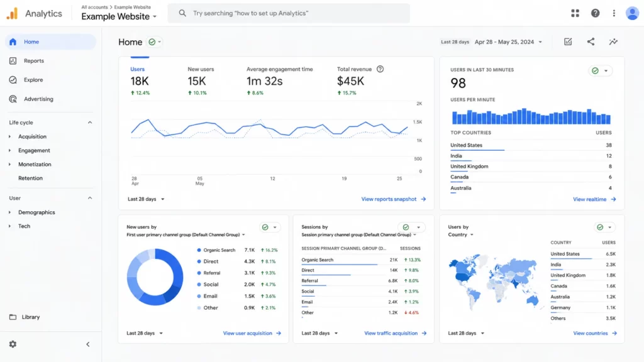Go to Reports in sidebar

34,61
